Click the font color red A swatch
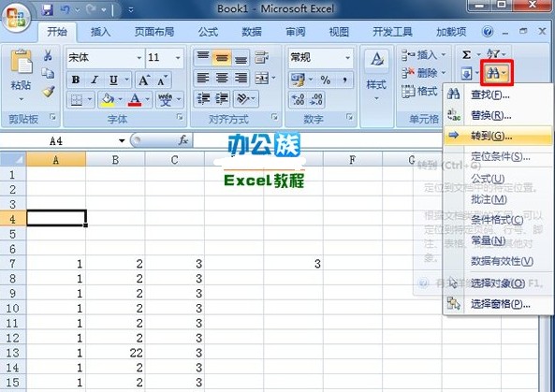This screenshot has height=392, width=555. tap(135, 99)
